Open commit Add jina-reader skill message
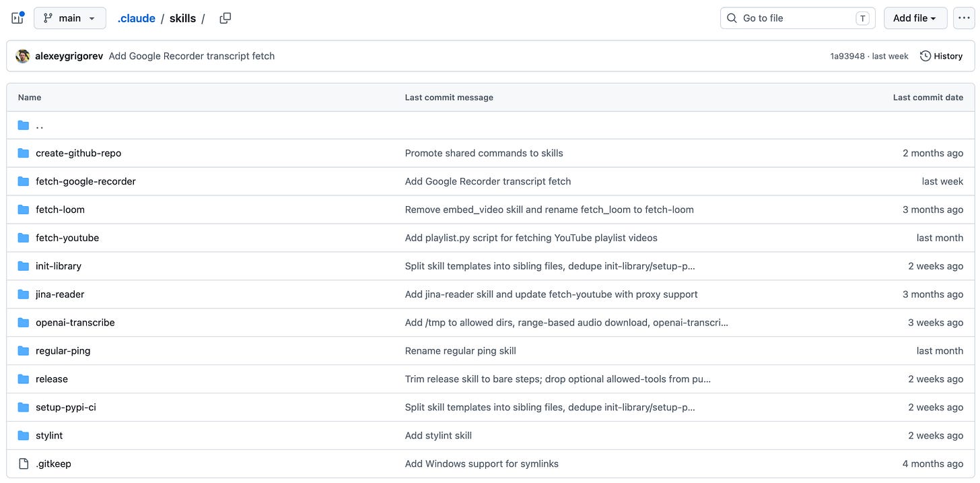 tap(551, 294)
